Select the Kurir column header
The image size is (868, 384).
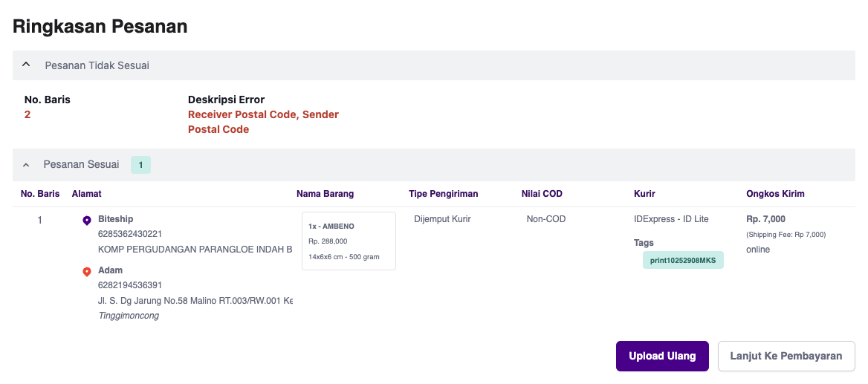(644, 194)
